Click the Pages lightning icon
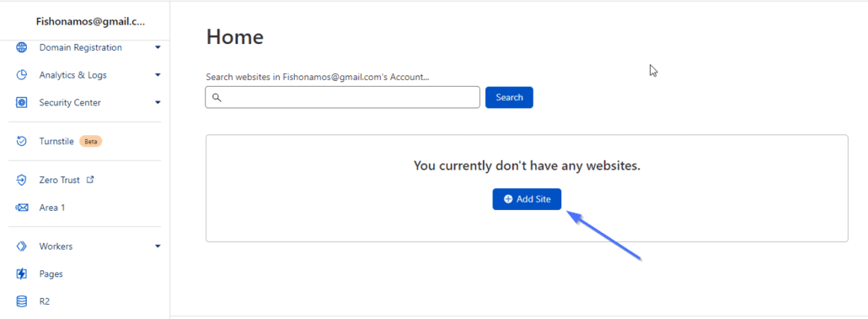The height and width of the screenshot is (319, 868). tap(22, 273)
